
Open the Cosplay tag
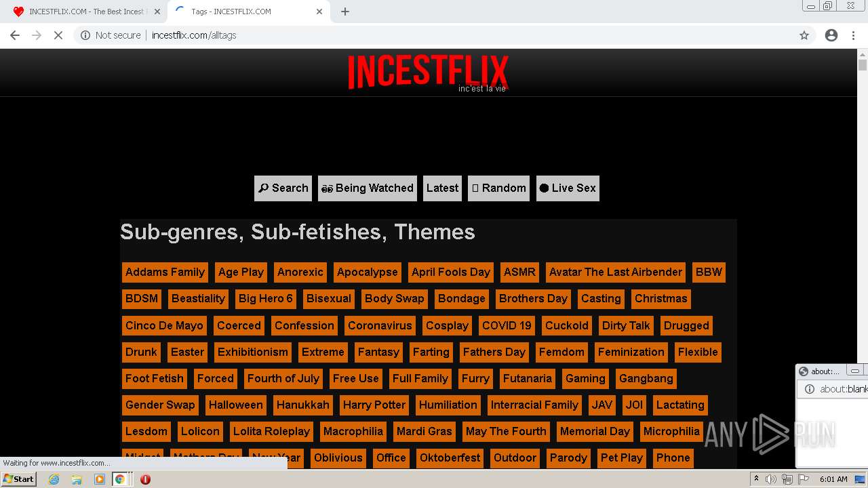click(x=447, y=326)
